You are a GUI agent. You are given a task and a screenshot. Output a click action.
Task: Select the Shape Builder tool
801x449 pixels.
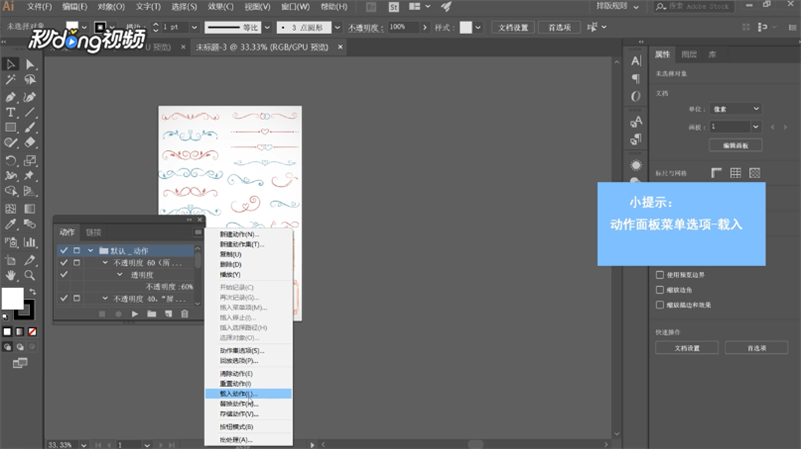(x=11, y=191)
